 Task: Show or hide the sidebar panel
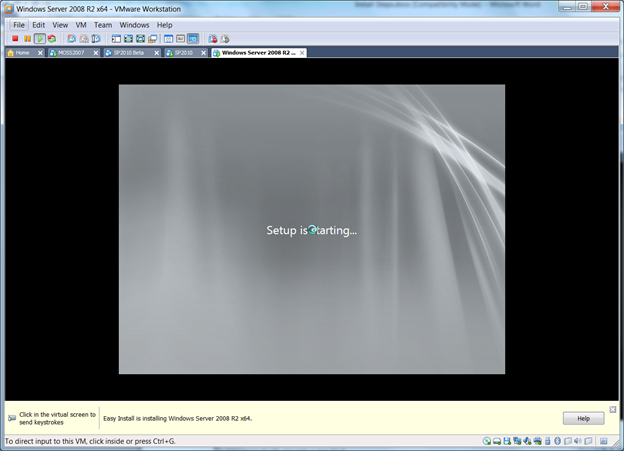116,39
